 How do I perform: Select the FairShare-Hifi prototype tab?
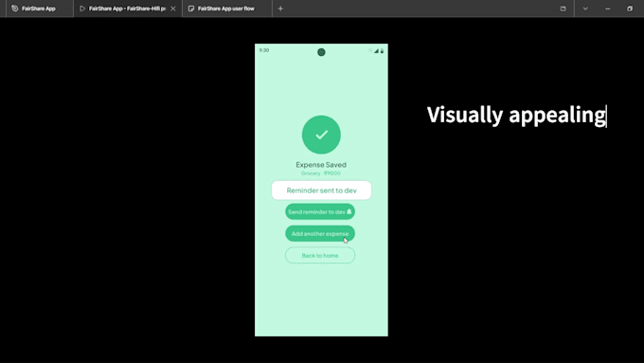coord(127,9)
